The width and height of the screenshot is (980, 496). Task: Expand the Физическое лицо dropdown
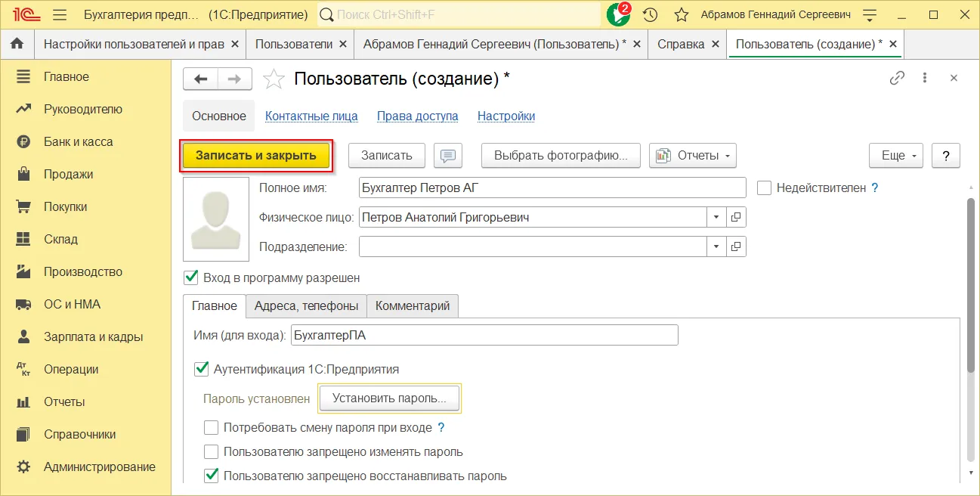(716, 218)
